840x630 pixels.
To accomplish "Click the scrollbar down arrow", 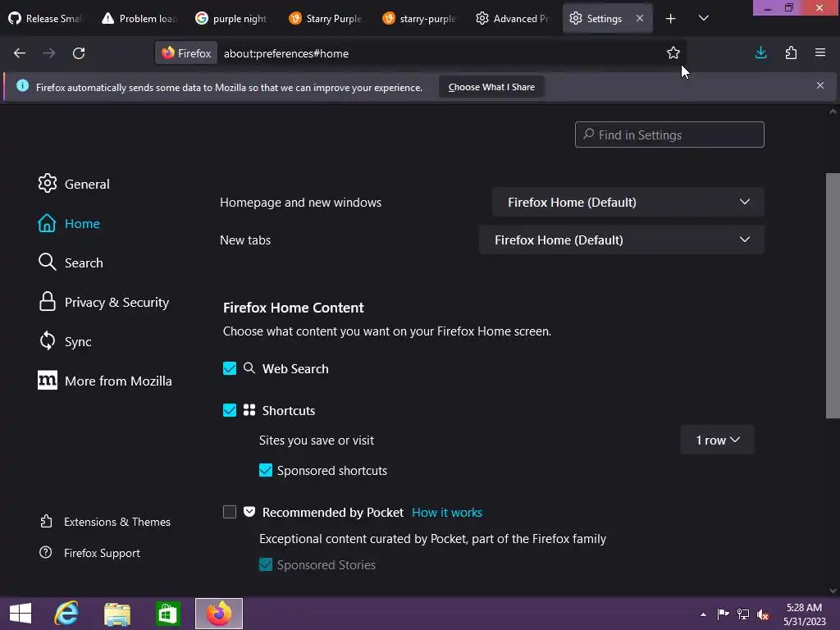I will click(833, 591).
